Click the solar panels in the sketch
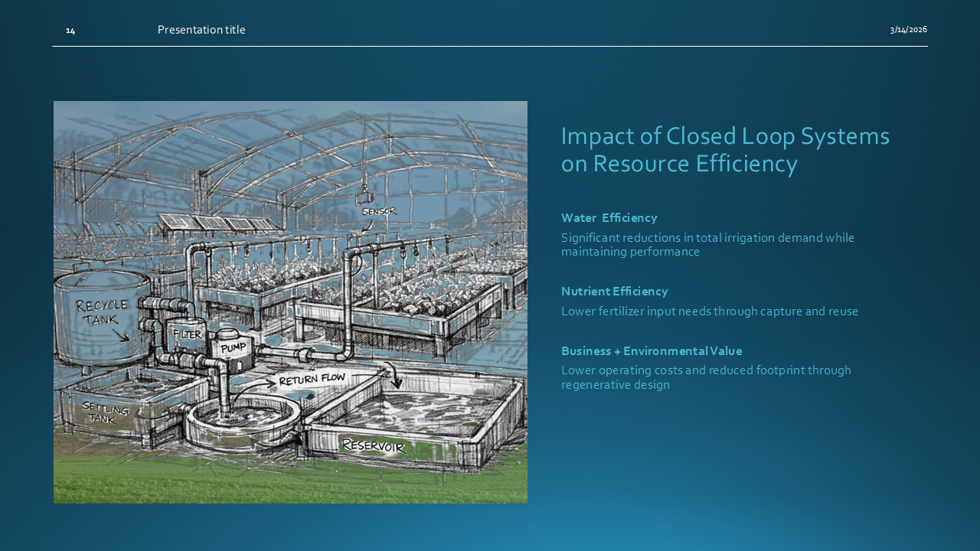Screen dimensions: 980x551 coord(218,223)
